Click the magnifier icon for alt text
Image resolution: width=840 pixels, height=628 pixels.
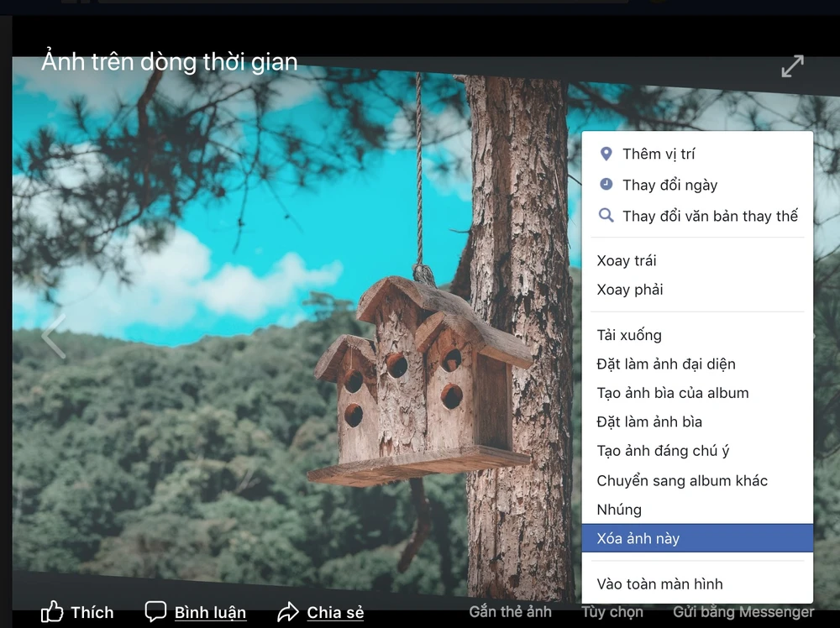606,216
